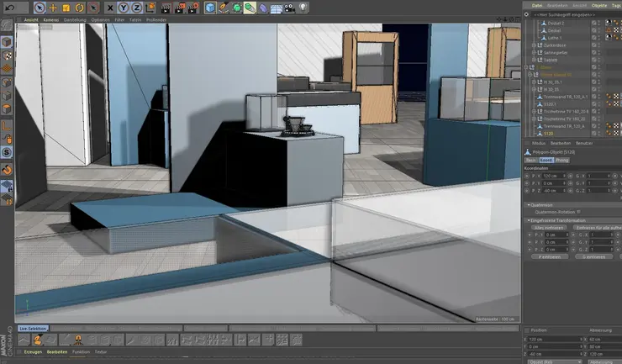Choose the Scale tool
The image size is (622, 364).
point(66,8)
